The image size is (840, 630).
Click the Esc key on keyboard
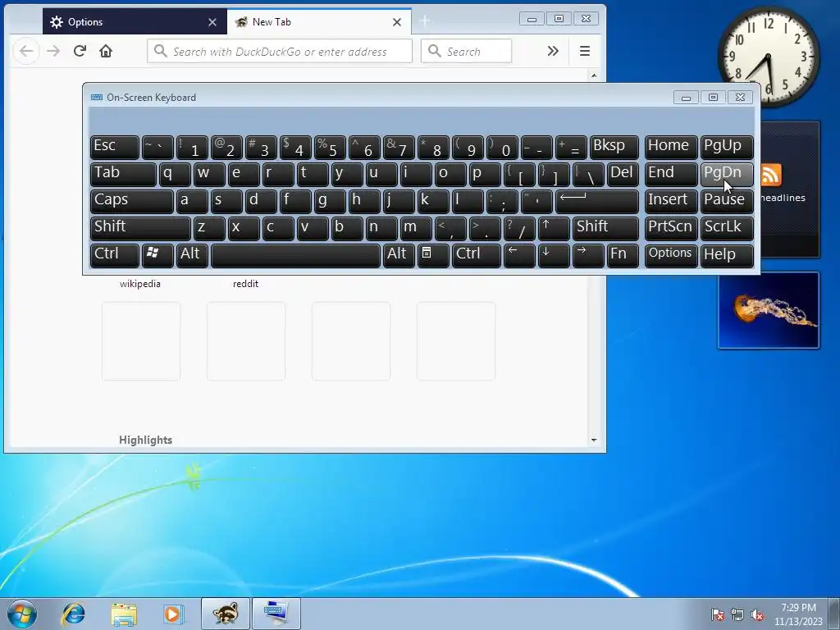coord(115,147)
